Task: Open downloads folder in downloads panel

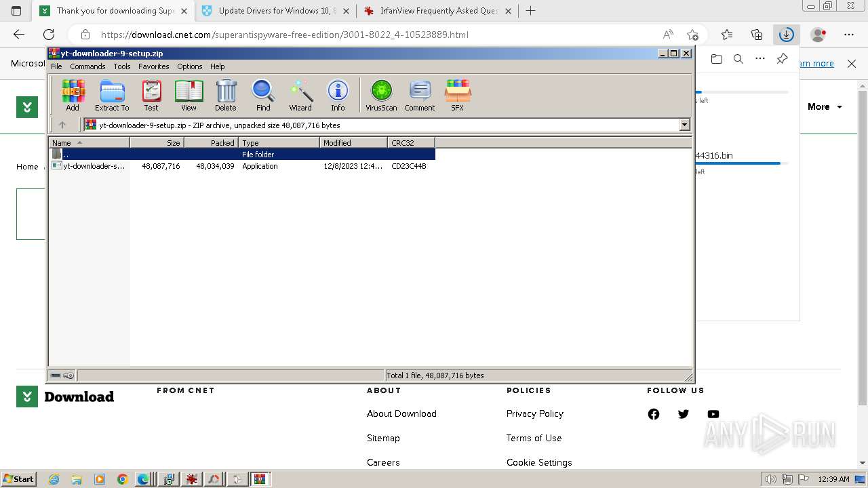Action: (x=717, y=59)
